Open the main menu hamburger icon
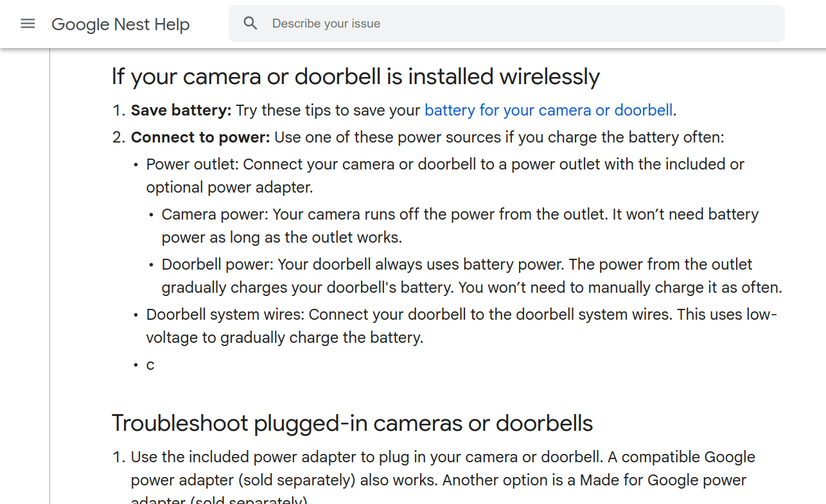Viewport: 826px width, 504px height. (28, 24)
